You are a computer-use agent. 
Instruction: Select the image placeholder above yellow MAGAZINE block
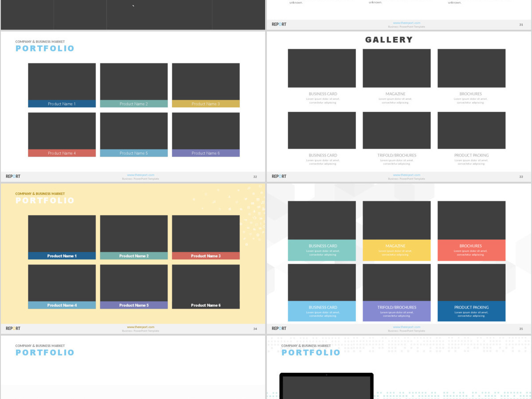tap(397, 220)
